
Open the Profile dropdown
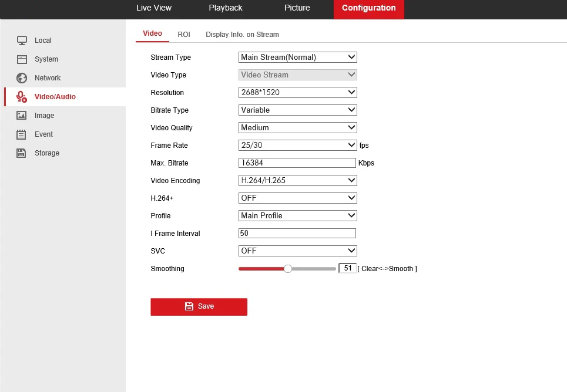pyautogui.click(x=298, y=216)
